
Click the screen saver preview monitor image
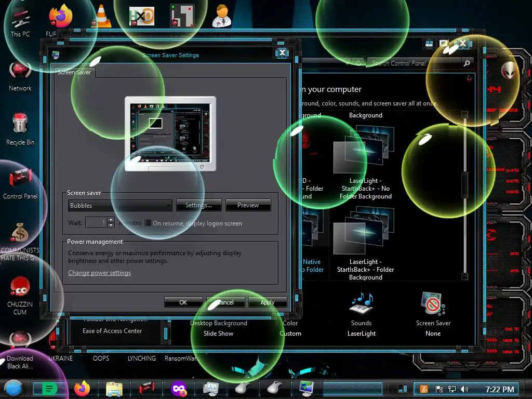point(170,134)
